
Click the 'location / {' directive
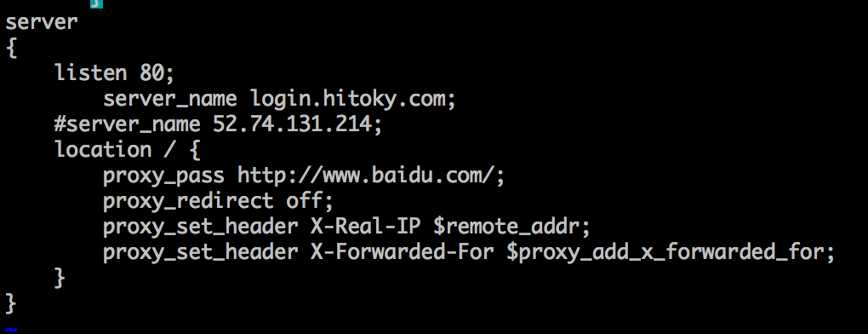[x=128, y=150]
